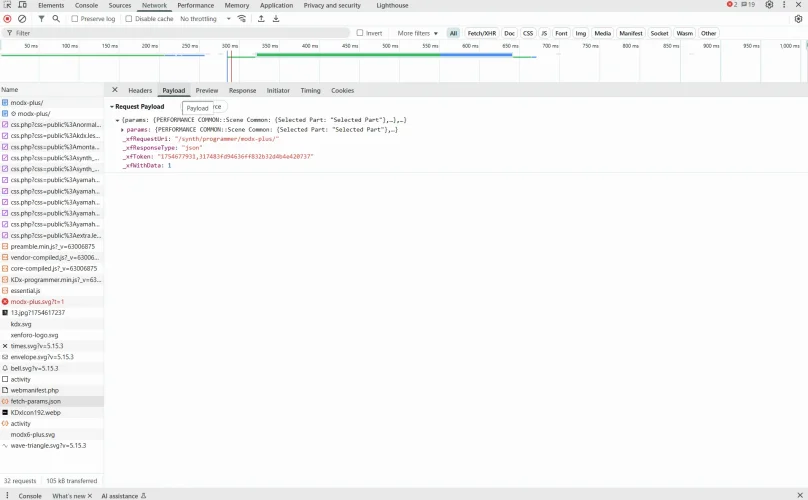The height and width of the screenshot is (500, 808).
Task: Open network search with magnifier icon
Action: pos(56,19)
